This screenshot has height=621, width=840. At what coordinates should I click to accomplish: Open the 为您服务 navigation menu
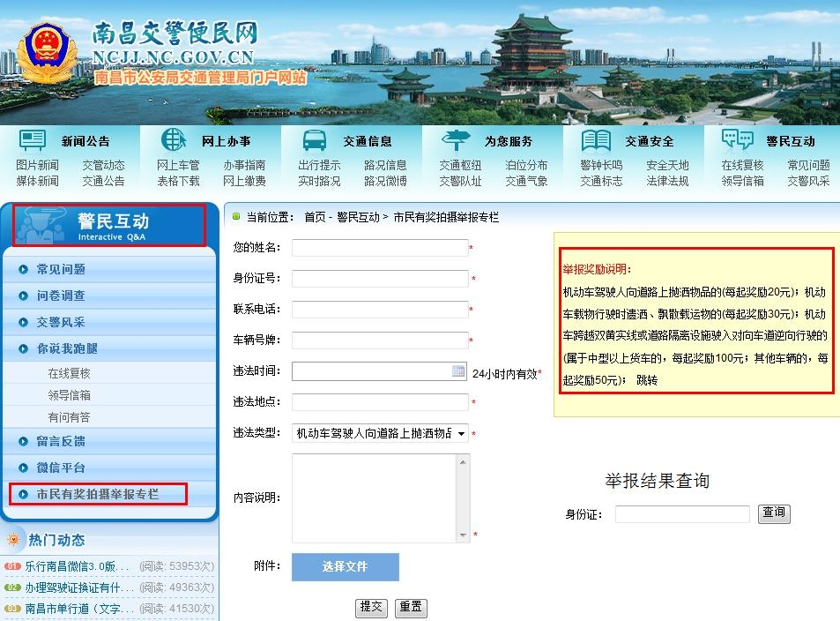(509, 141)
